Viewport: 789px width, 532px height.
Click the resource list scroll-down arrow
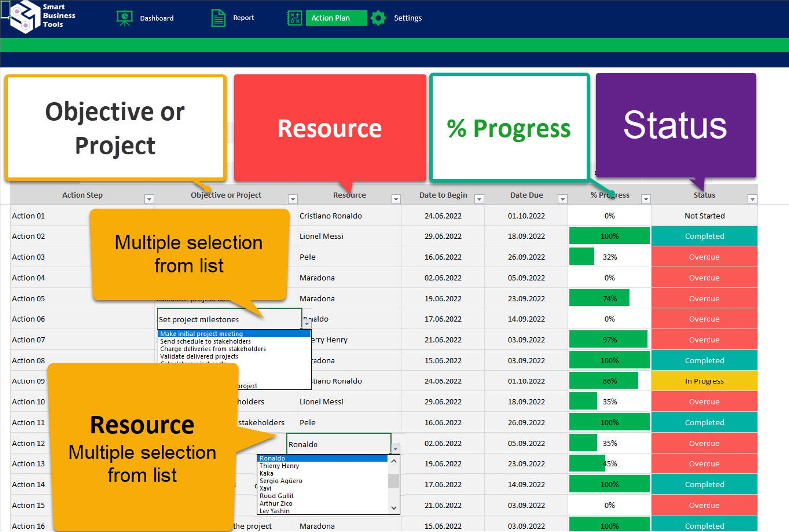(394, 508)
